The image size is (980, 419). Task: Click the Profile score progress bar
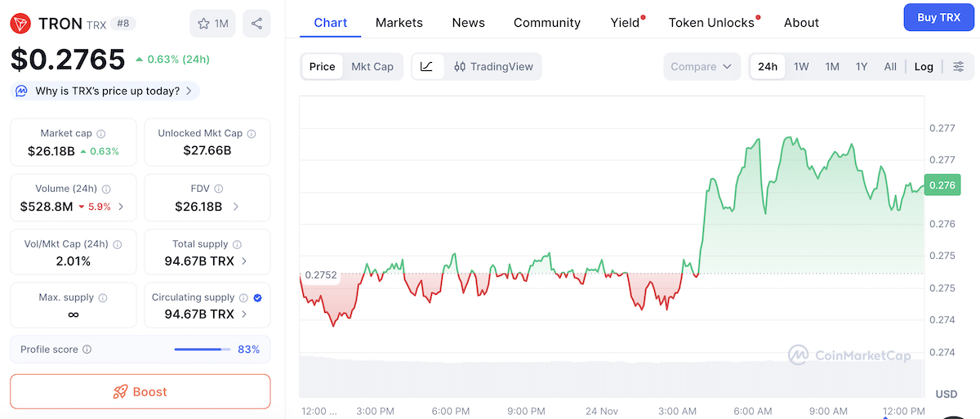202,350
